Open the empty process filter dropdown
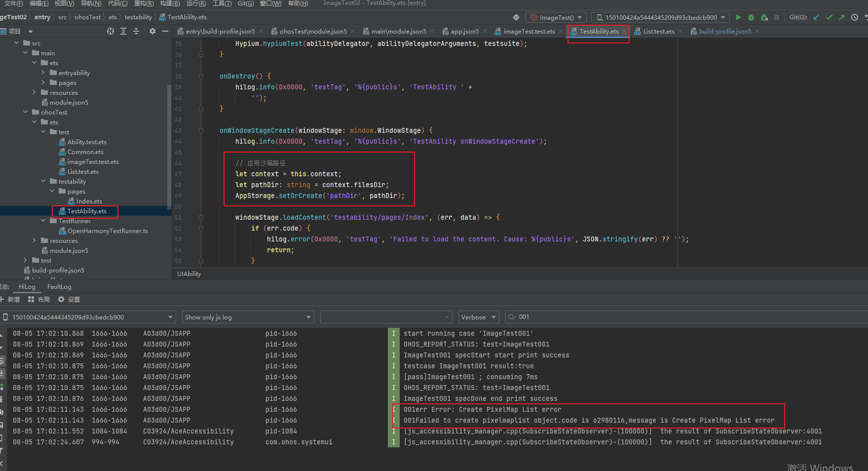 point(386,317)
